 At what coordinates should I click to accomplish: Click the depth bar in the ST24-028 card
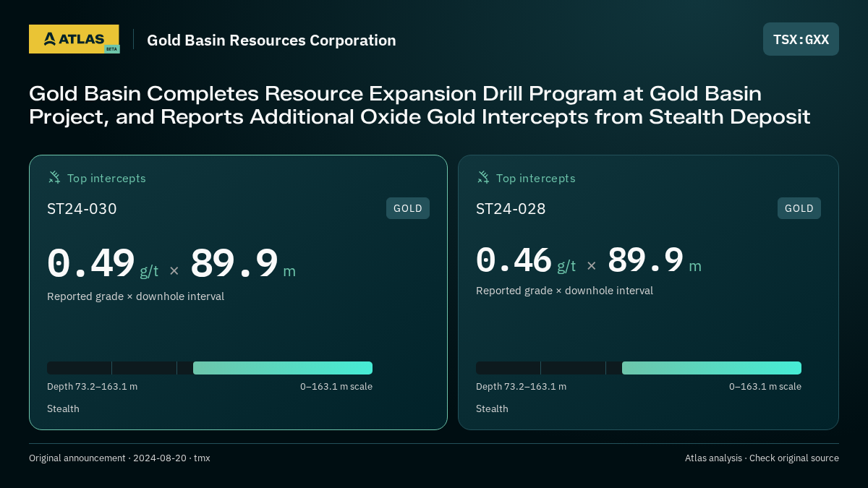point(639,368)
